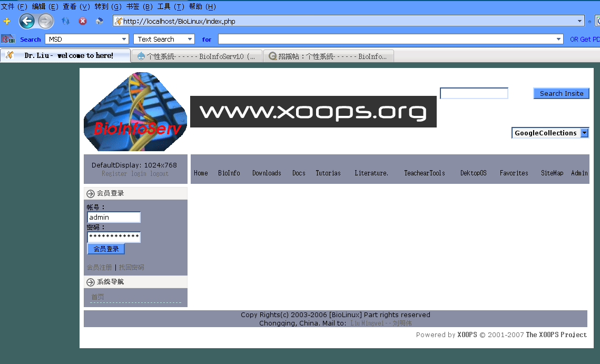Screen dimensions: 600x364
Task: Open the 文件 (F) menu
Action: click(x=14, y=6)
